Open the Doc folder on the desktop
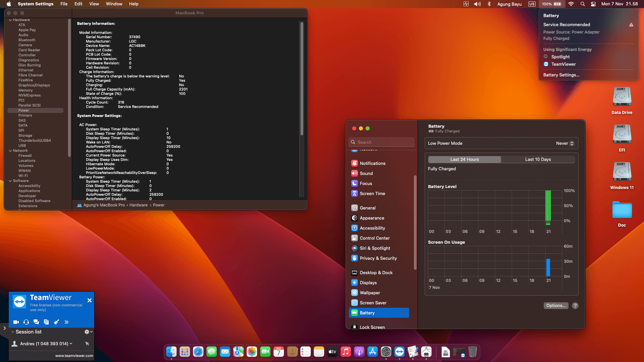The width and height of the screenshot is (644, 362). 622,214
